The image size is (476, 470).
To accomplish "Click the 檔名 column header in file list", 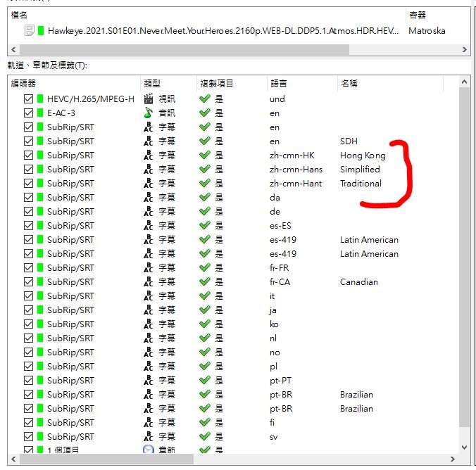I will tap(206, 15).
